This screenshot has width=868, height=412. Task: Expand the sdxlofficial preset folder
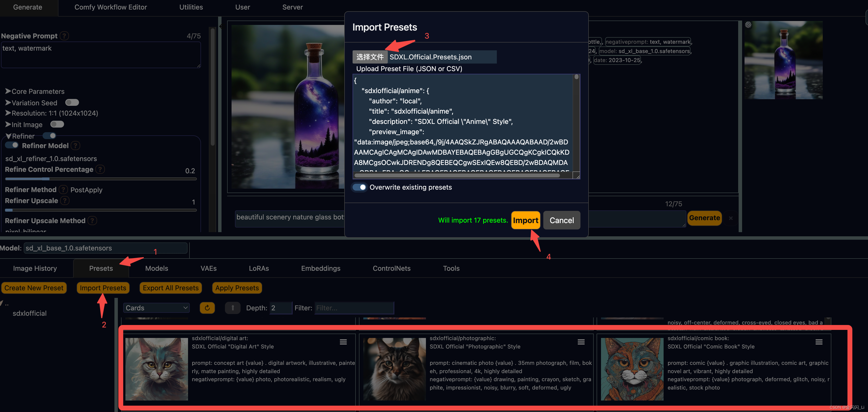[x=29, y=313]
